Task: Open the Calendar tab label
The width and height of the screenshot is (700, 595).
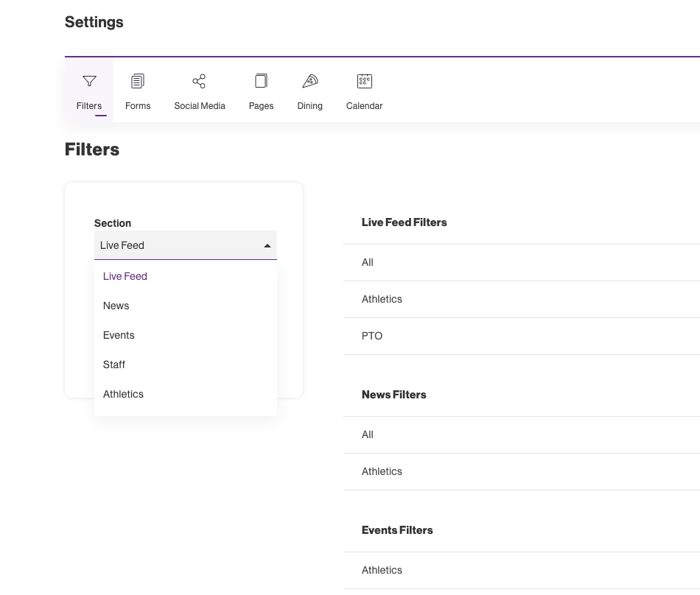Action: coord(364,106)
